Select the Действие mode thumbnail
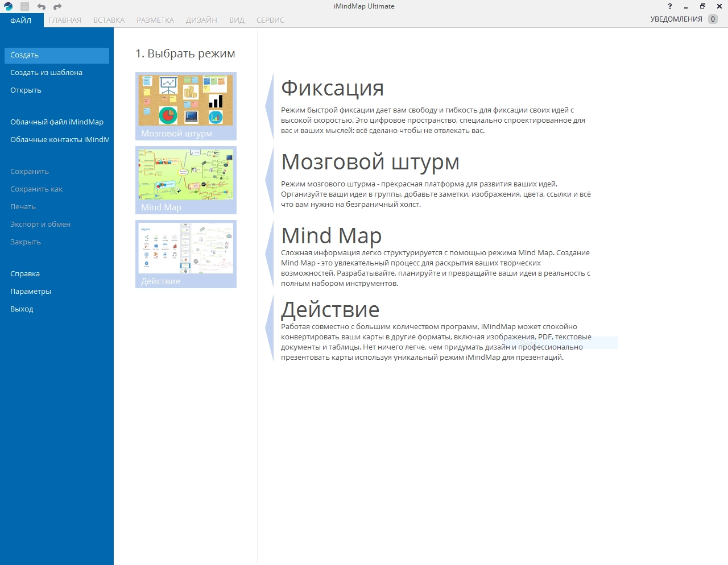 (186, 254)
